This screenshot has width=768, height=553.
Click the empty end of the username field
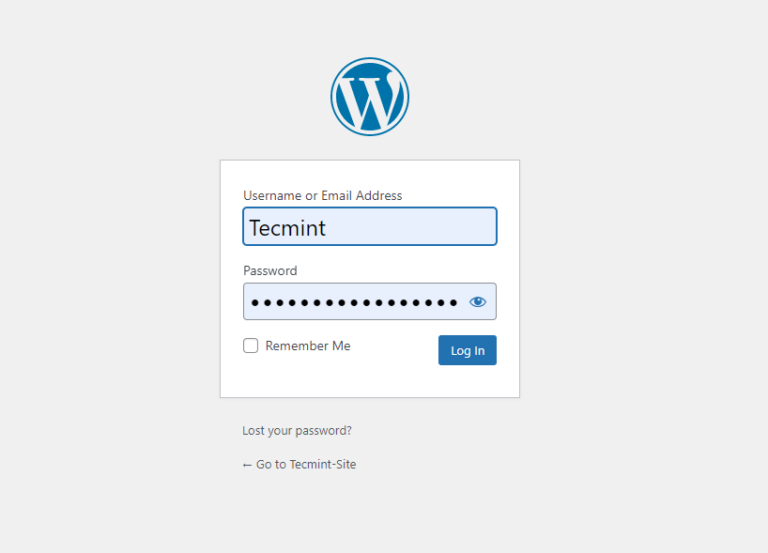click(440, 227)
